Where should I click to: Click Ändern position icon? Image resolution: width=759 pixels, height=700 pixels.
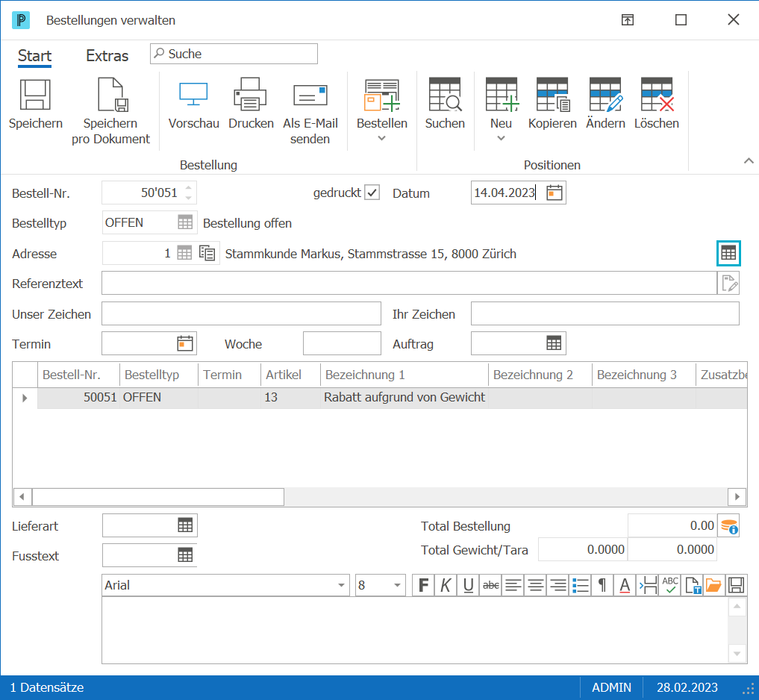(x=605, y=94)
